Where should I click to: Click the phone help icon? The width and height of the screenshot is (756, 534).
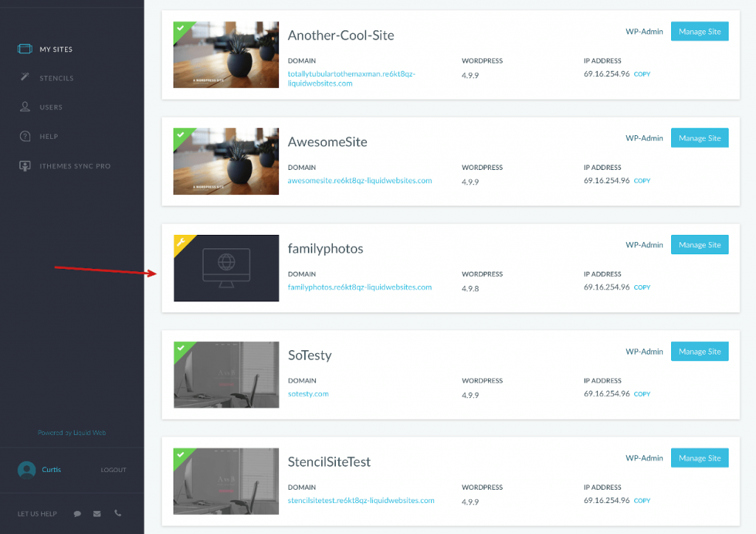point(117,513)
